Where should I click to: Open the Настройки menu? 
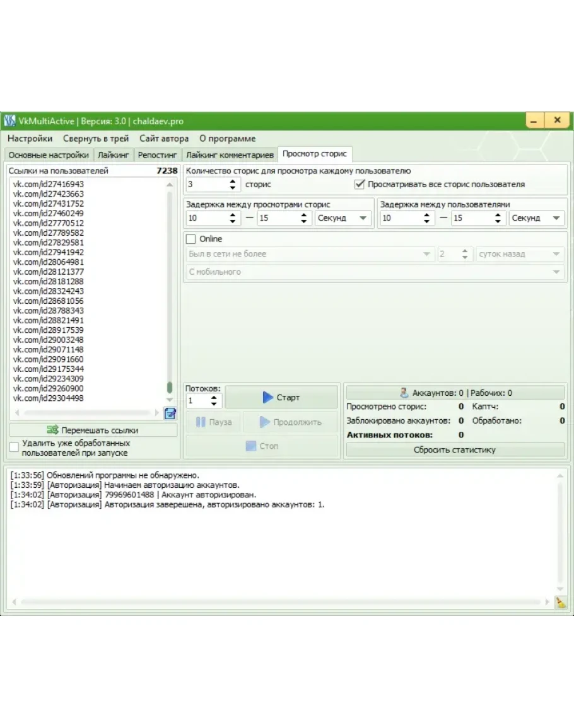point(30,139)
